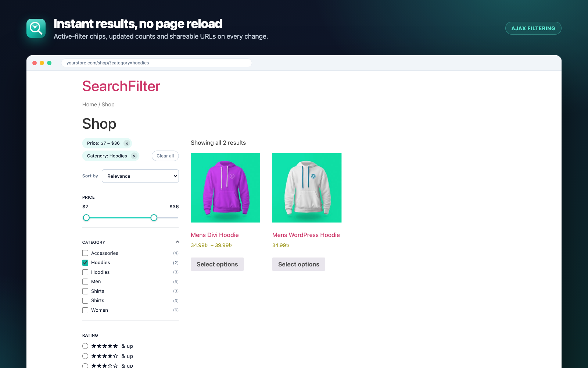588x368 pixels.
Task: Check the Shirts checkbox just below Men
Action: [x=85, y=291]
